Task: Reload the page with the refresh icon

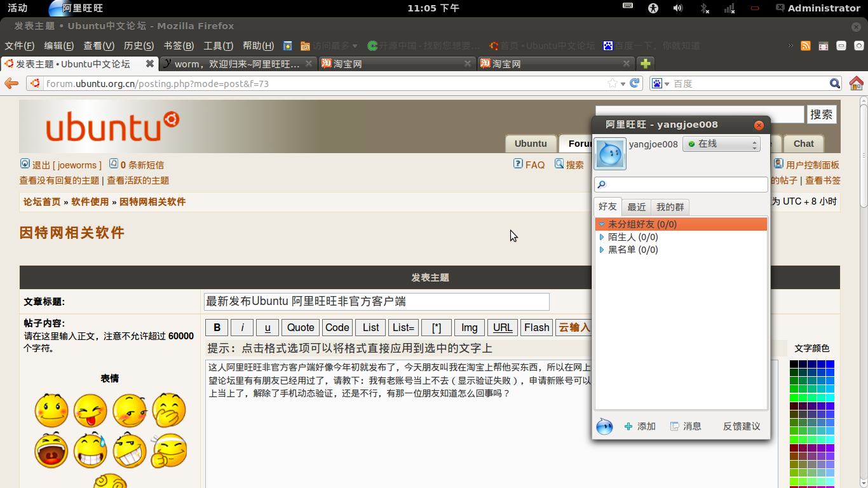Action: pyautogui.click(x=634, y=83)
